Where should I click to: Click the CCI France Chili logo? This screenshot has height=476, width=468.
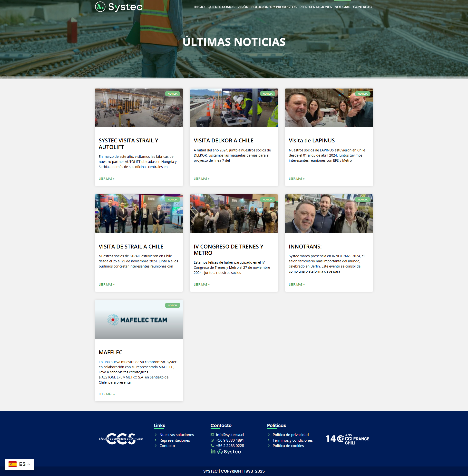point(347,439)
